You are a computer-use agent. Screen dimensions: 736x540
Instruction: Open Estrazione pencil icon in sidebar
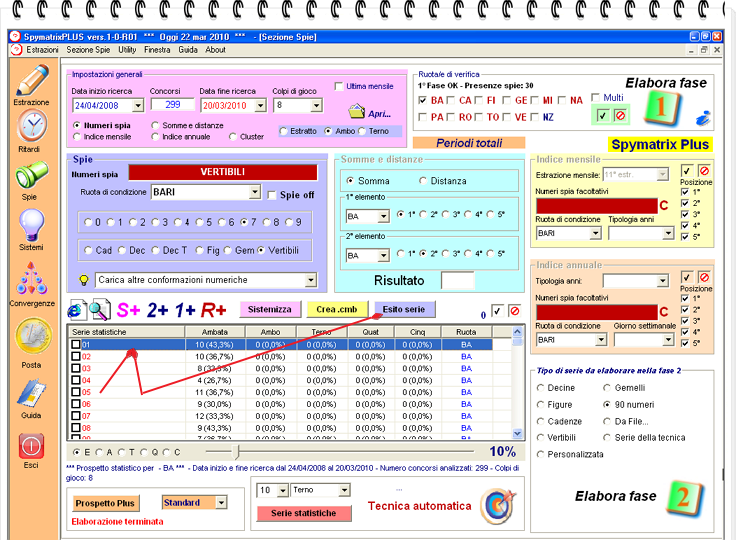pos(32,80)
